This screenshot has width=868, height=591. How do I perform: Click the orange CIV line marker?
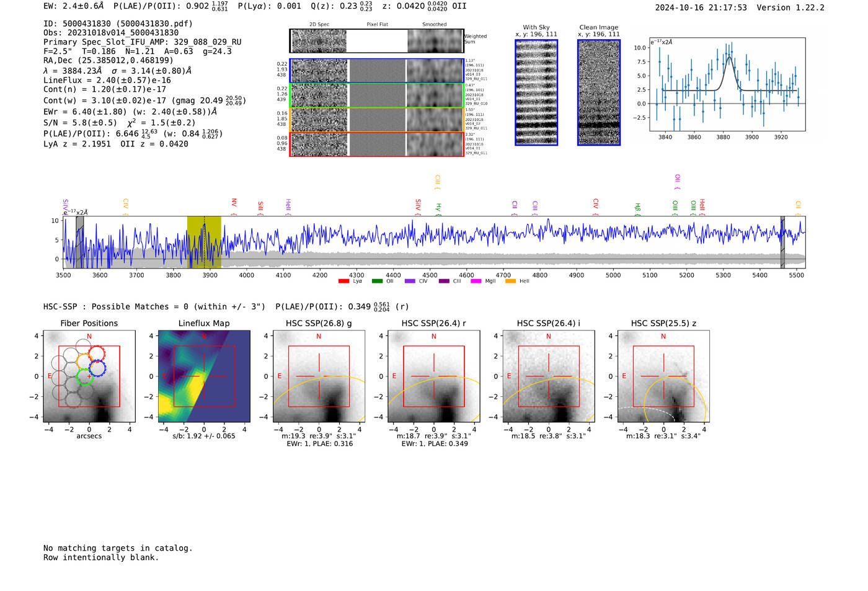[x=125, y=207]
